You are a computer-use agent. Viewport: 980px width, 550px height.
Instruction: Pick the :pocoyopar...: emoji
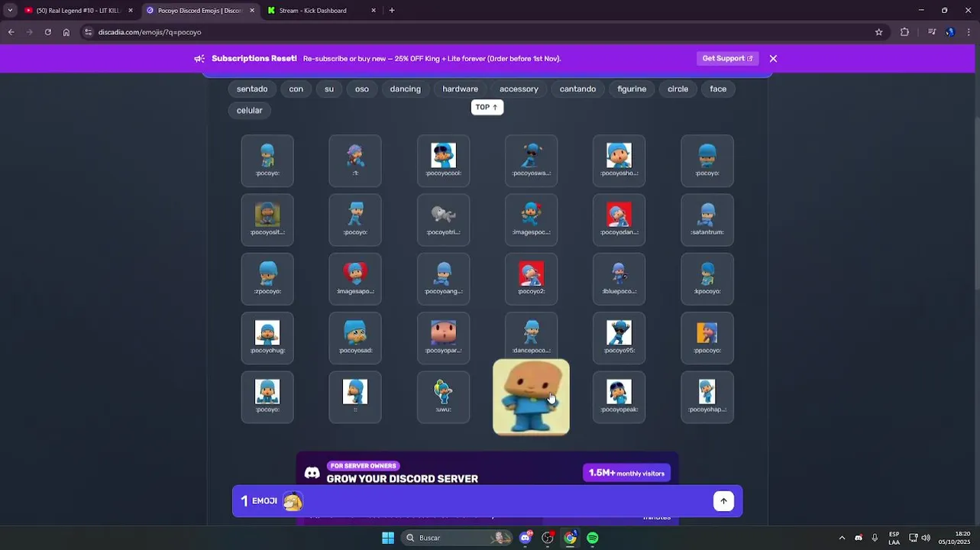(443, 338)
